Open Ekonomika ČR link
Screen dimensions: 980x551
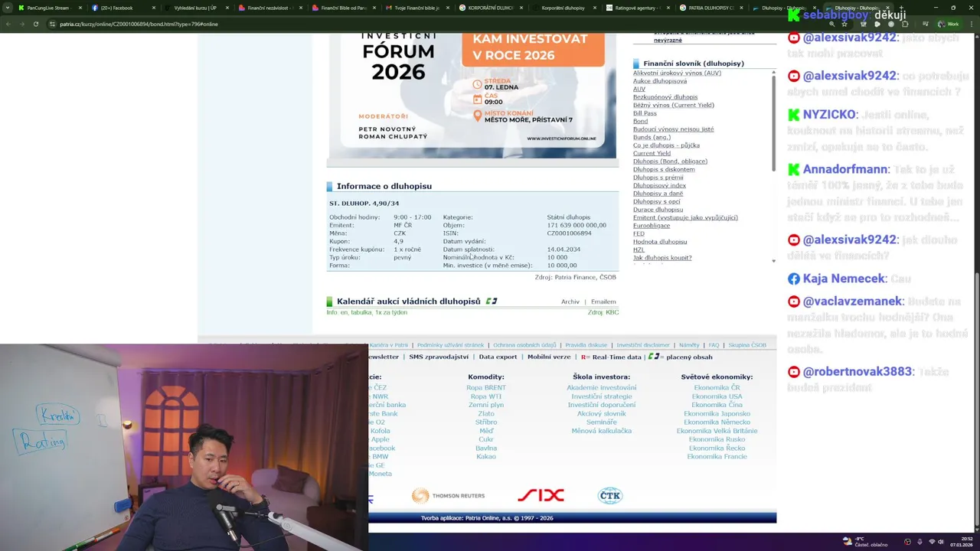pos(717,388)
